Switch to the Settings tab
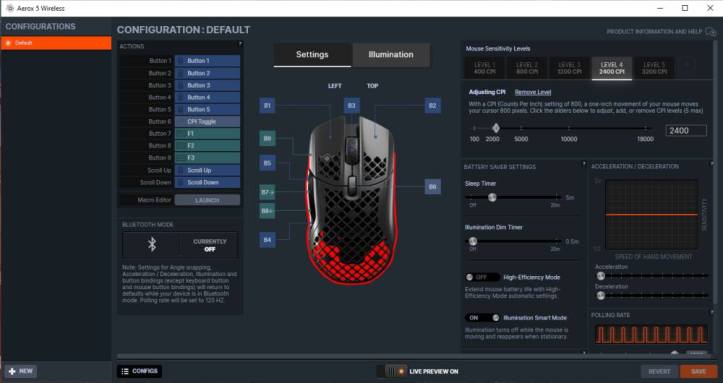 click(x=312, y=55)
